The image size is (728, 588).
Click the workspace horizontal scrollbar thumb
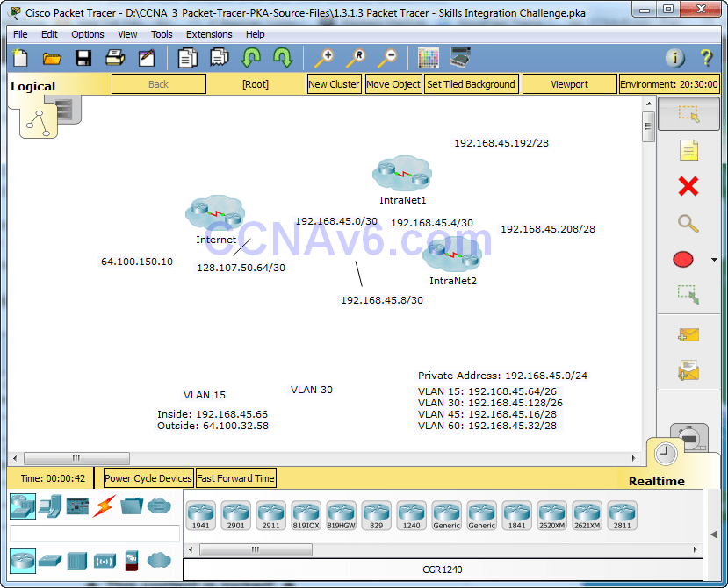76,458
